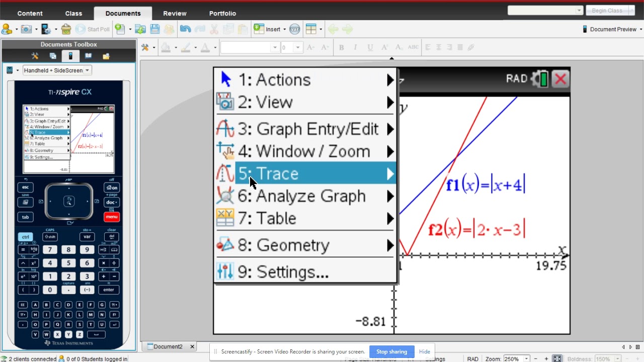The width and height of the screenshot is (644, 362).
Task: Toggle Italic text formatting
Action: (x=355, y=47)
